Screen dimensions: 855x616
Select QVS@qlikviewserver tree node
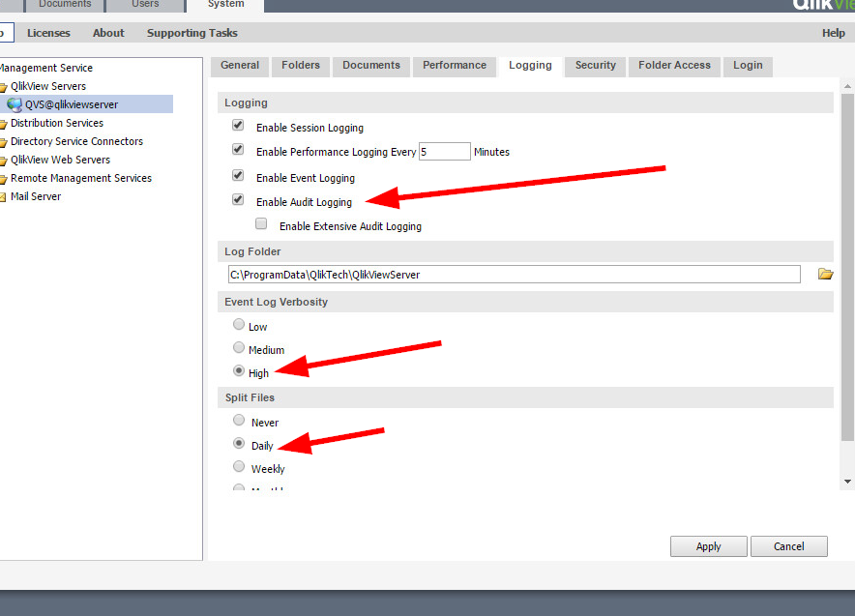coord(72,104)
